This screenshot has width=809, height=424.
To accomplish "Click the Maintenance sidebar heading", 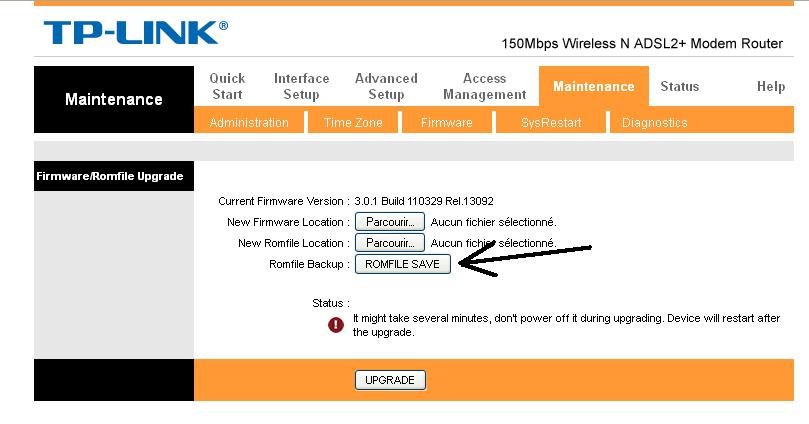I will 114,99.
